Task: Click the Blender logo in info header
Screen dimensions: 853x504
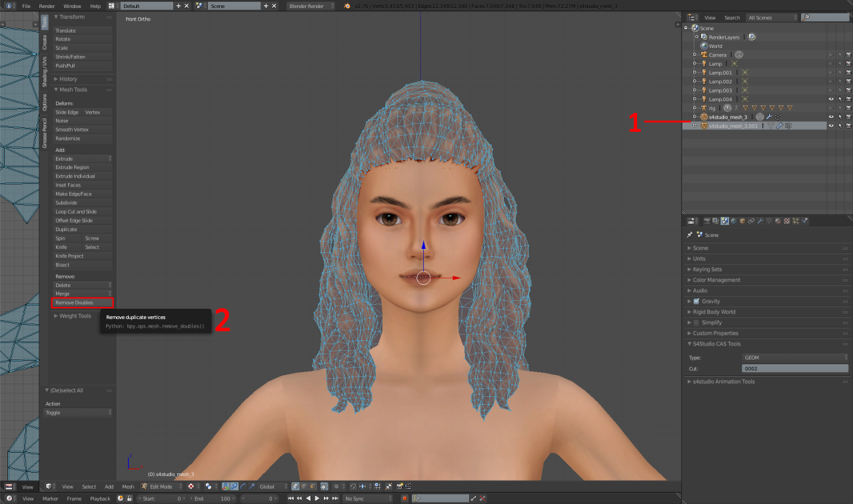Action: [347, 6]
